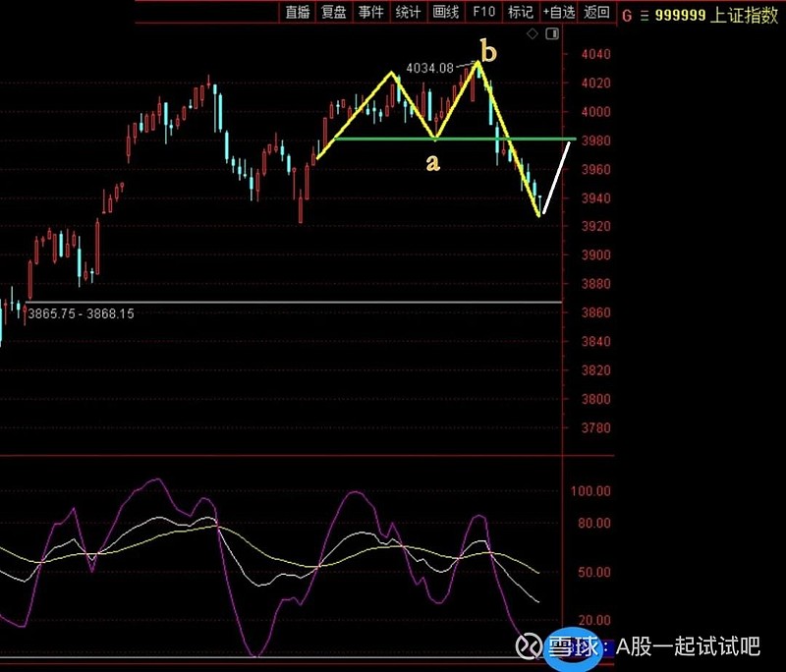Open the three-line menu icon beside G
786x672 pixels.
[645, 16]
